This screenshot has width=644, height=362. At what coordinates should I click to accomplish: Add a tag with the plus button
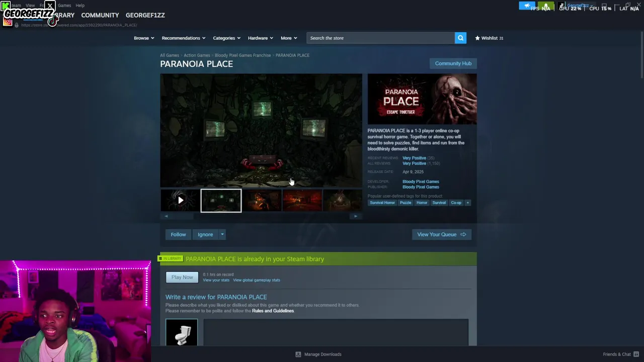click(x=467, y=203)
